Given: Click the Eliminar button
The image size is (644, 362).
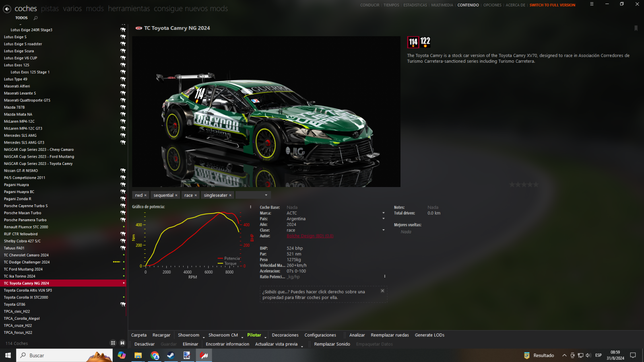Looking at the screenshot, I should pyautogui.click(x=190, y=344).
